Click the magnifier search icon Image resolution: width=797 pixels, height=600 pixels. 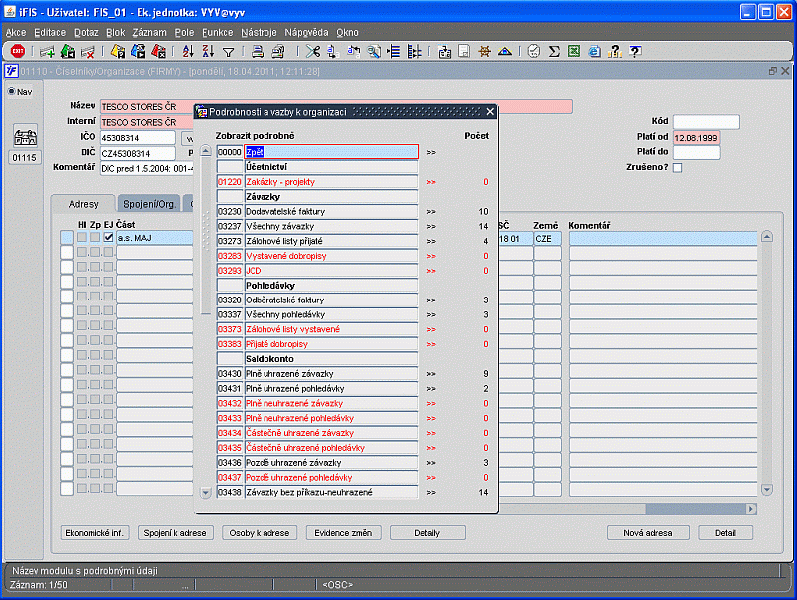coord(374,51)
